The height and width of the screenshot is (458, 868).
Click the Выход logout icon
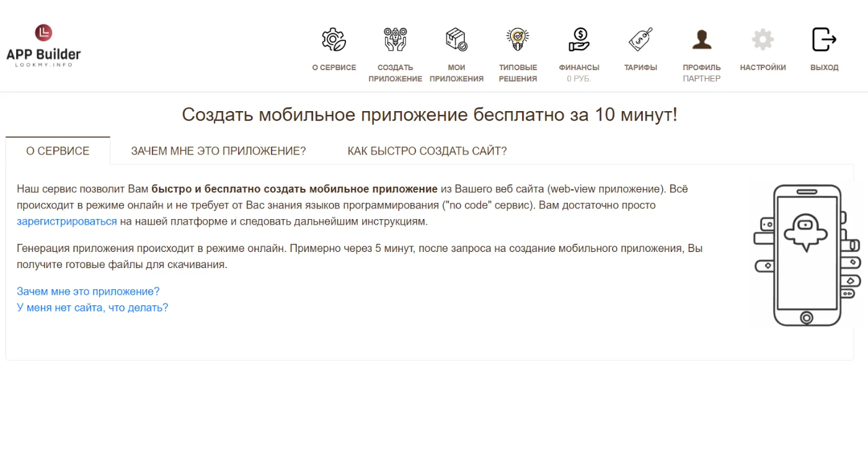tap(824, 39)
